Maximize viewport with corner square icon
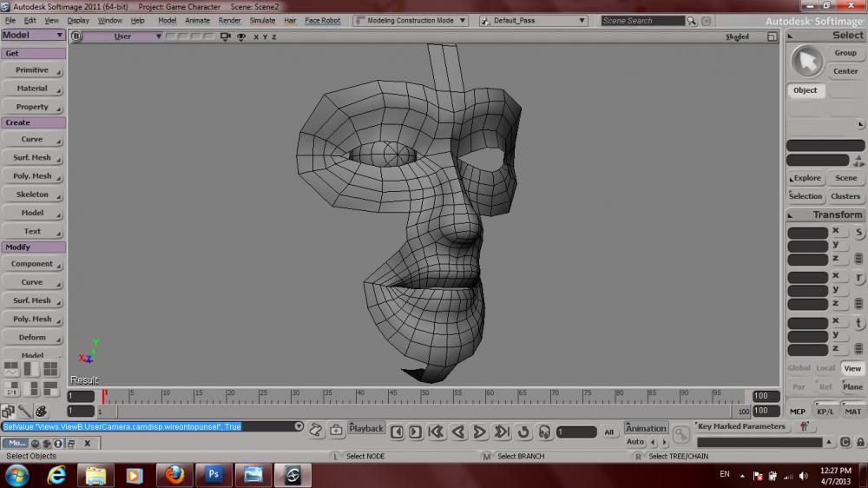 tap(773, 36)
